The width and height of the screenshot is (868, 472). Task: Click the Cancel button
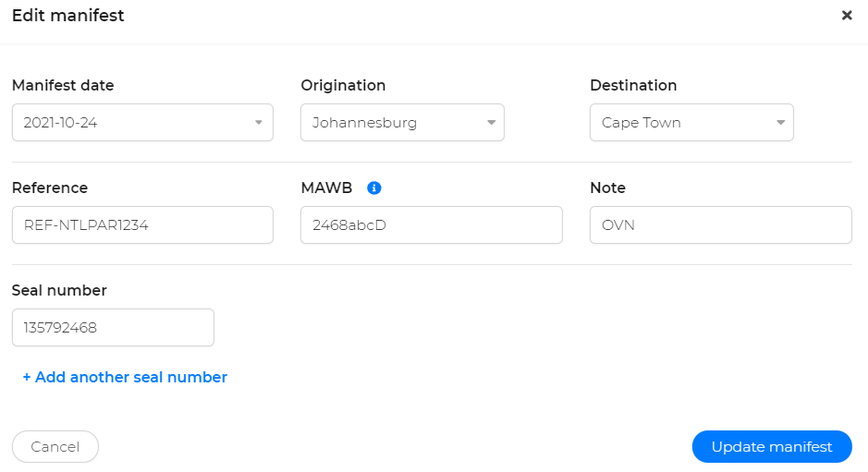pyautogui.click(x=55, y=446)
